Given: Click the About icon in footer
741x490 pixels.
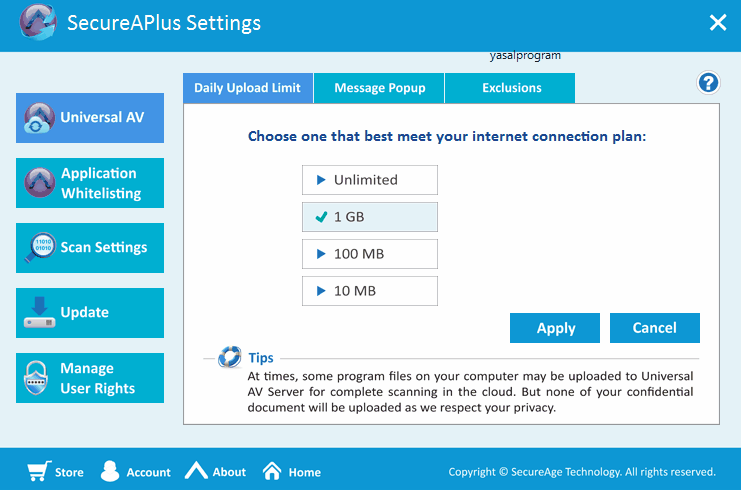Looking at the screenshot, I should click(196, 471).
